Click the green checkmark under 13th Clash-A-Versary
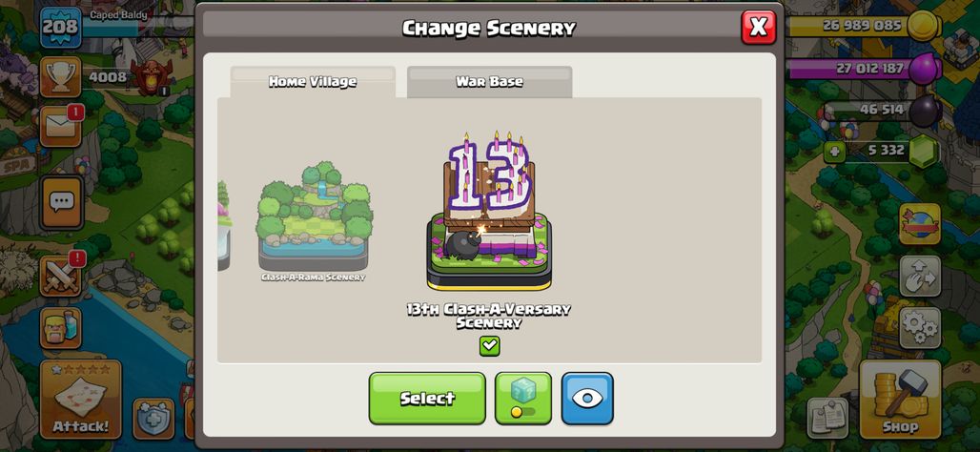Viewport: 980px width, 452px height. pyautogui.click(x=489, y=346)
